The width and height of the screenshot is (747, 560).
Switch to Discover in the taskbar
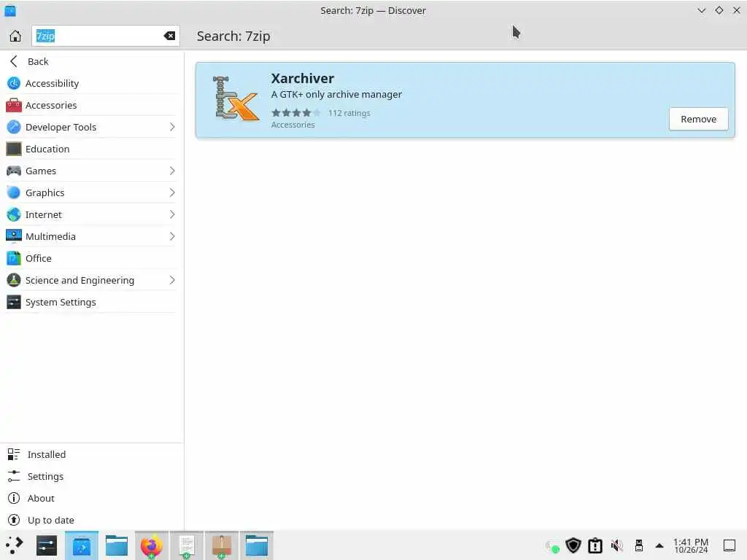82,545
